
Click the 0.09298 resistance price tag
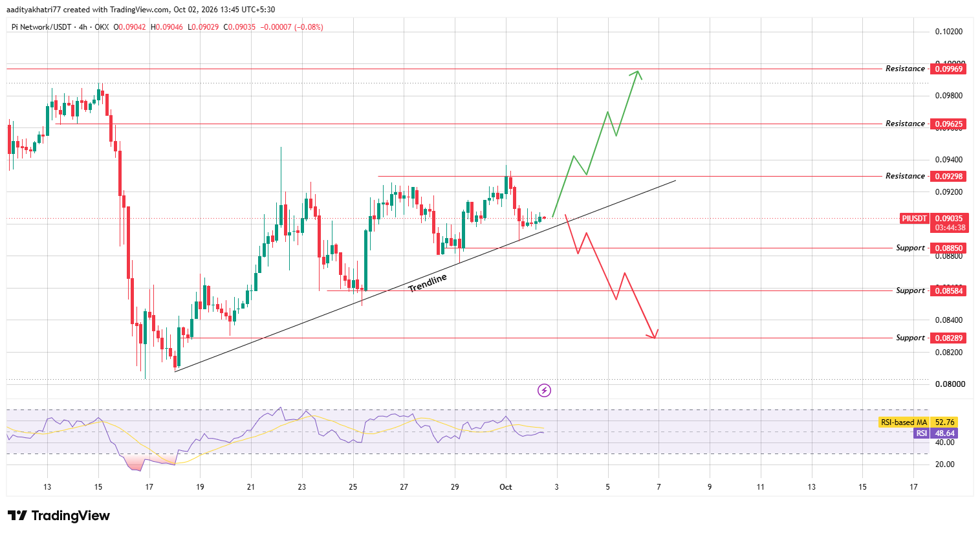point(948,176)
